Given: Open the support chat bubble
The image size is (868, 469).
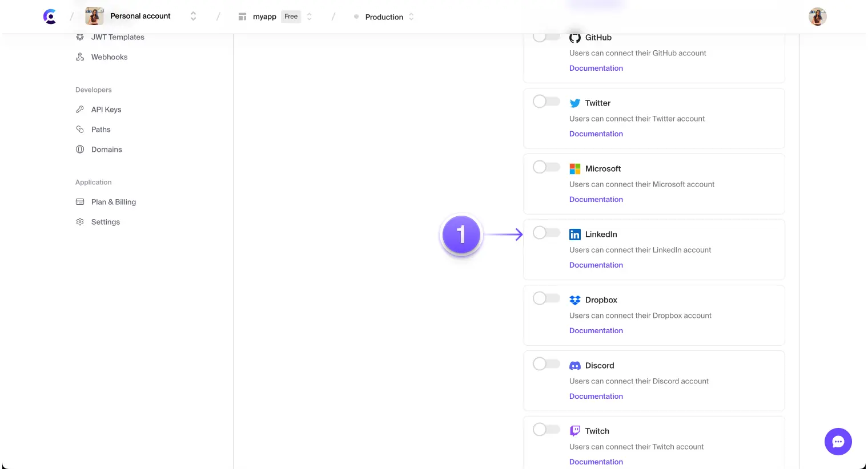Looking at the screenshot, I should click(x=838, y=442).
